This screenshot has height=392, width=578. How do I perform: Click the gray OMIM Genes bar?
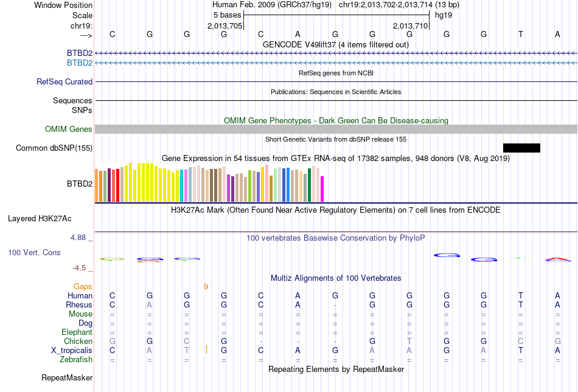coord(336,129)
